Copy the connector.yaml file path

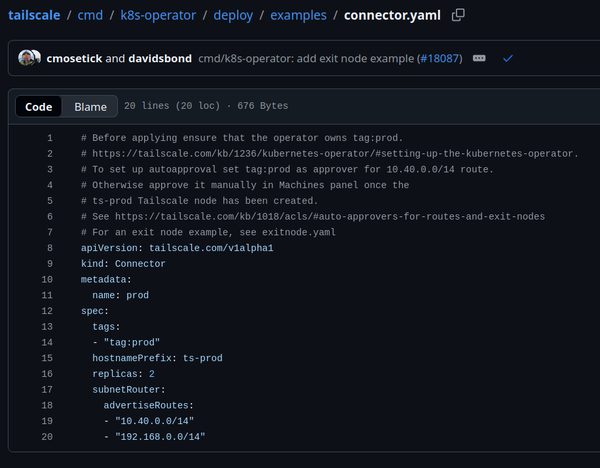[x=458, y=15]
